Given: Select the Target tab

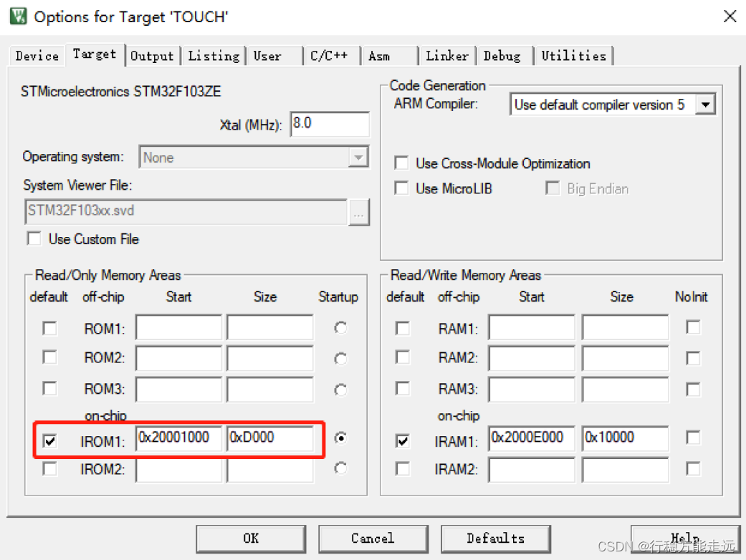Looking at the screenshot, I should pos(95,54).
